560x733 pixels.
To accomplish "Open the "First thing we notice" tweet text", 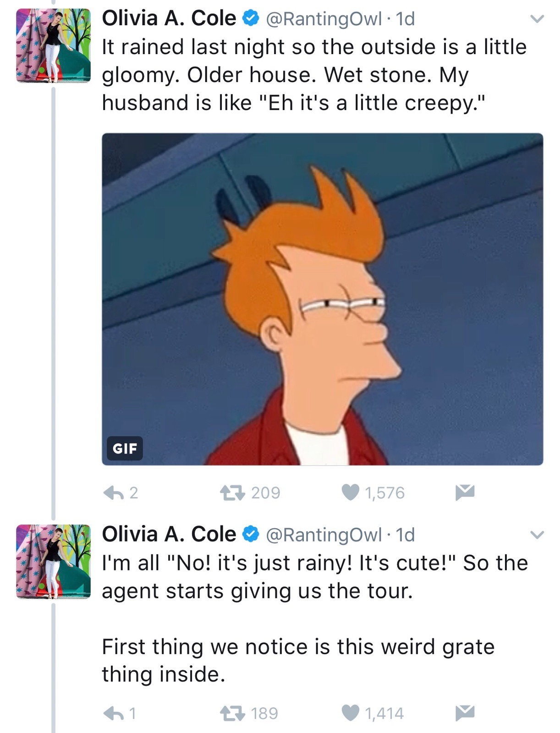I will coord(298,660).
